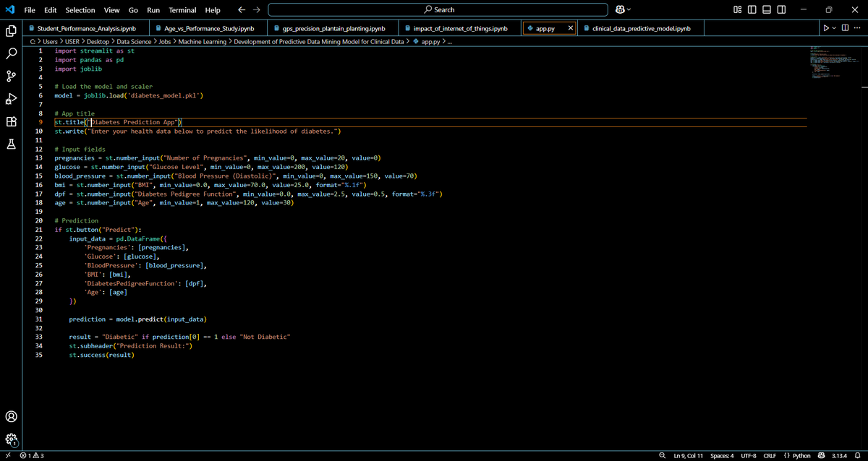
Task: Open notifications bell in status bar
Action: 856,456
